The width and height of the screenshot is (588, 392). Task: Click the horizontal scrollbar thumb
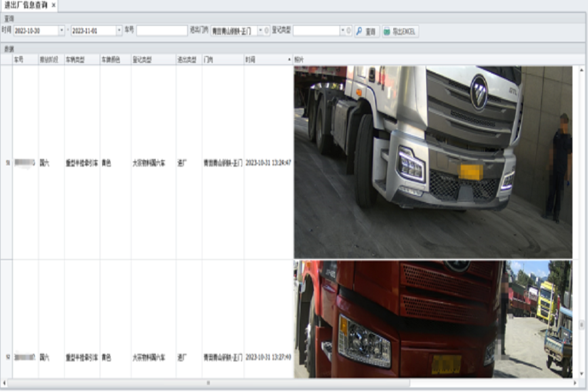click(208, 383)
